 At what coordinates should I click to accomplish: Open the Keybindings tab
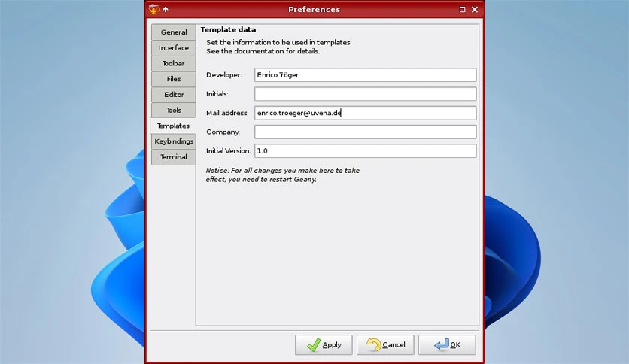(174, 141)
